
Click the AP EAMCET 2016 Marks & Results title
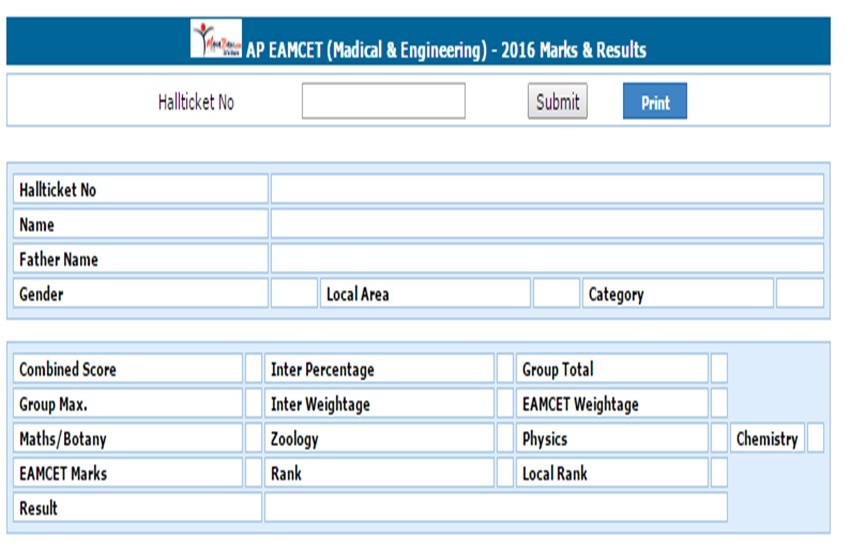click(x=446, y=50)
